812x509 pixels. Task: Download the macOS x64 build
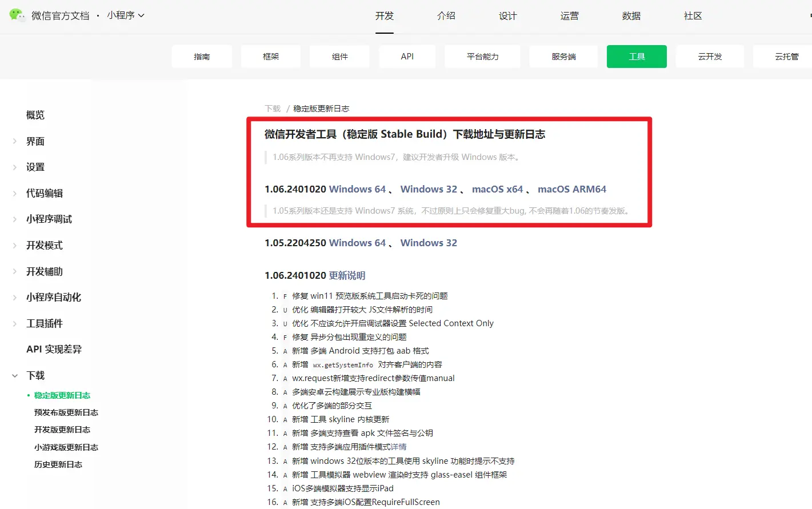pos(497,189)
